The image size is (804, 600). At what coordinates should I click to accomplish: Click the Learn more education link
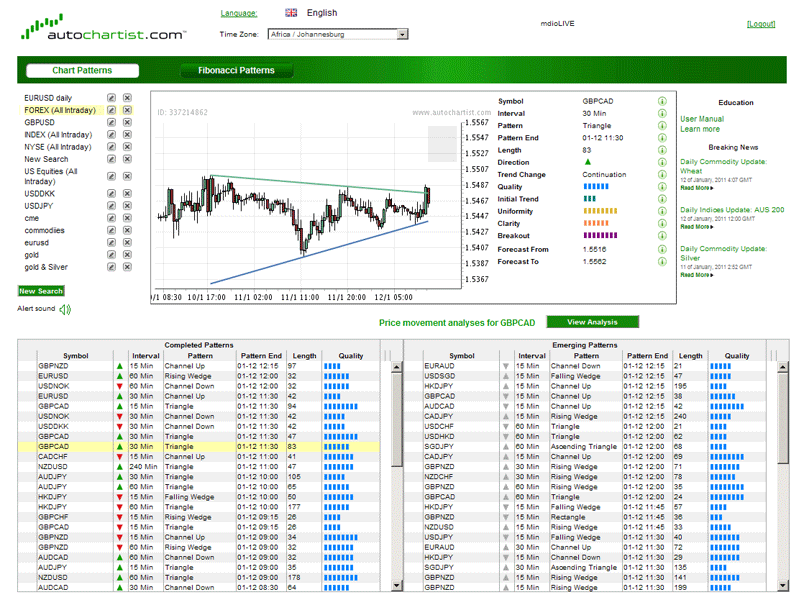click(x=700, y=129)
